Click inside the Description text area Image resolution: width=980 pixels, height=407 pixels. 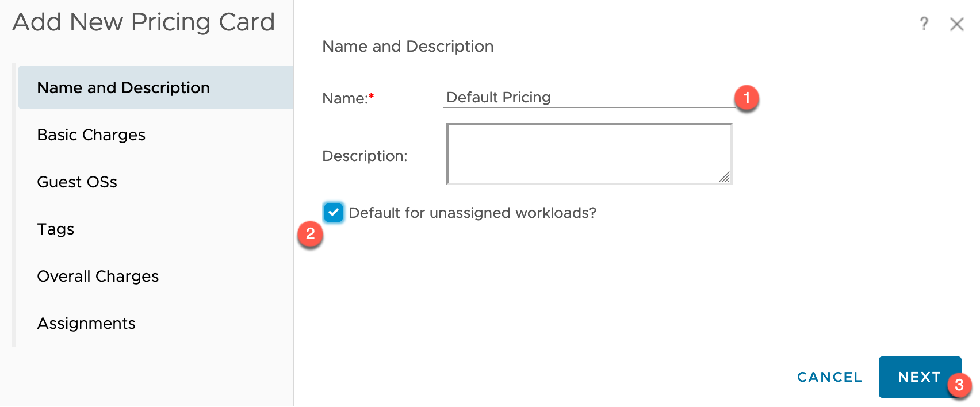pyautogui.click(x=589, y=154)
